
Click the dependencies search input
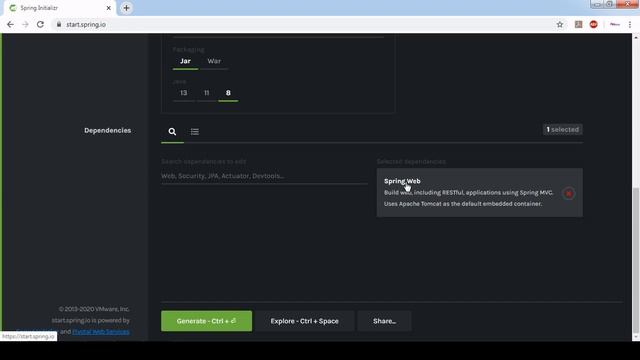coord(264,176)
